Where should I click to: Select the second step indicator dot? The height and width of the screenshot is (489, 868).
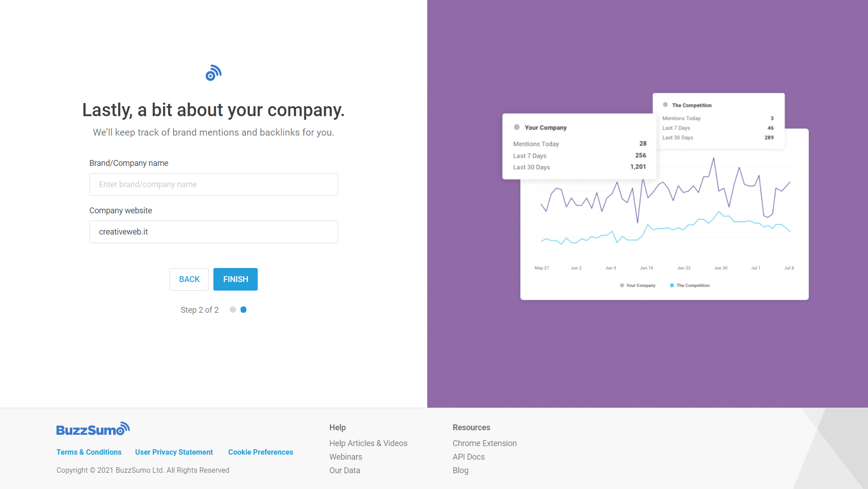243,310
